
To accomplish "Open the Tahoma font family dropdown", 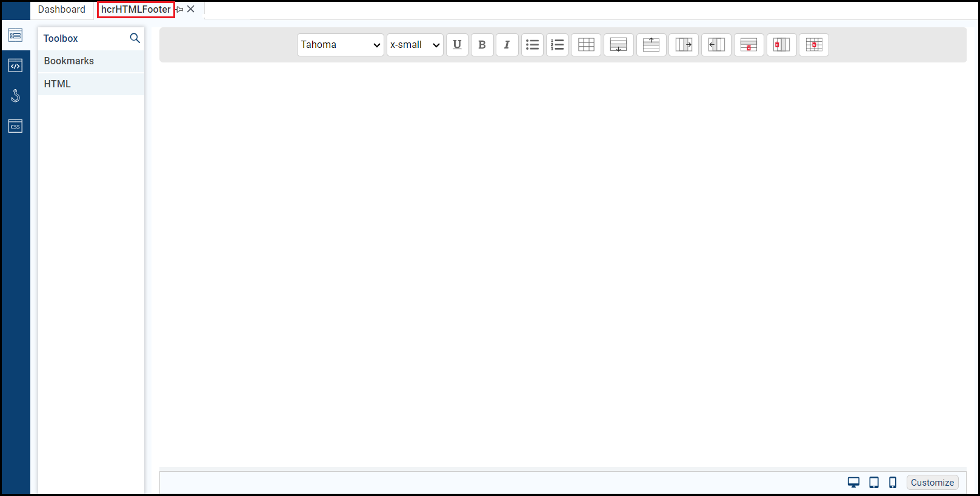I will click(x=340, y=45).
